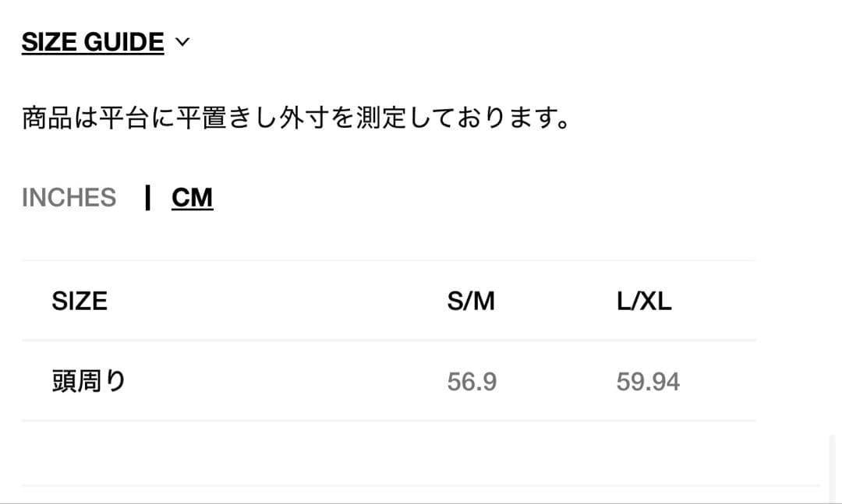
Task: Switch units to the INCHES tab
Action: click(x=69, y=198)
